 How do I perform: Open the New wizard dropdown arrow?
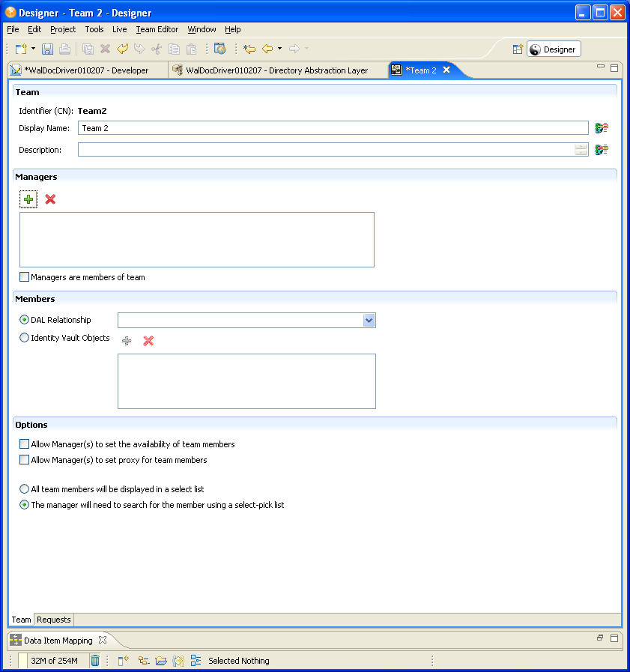(33, 49)
